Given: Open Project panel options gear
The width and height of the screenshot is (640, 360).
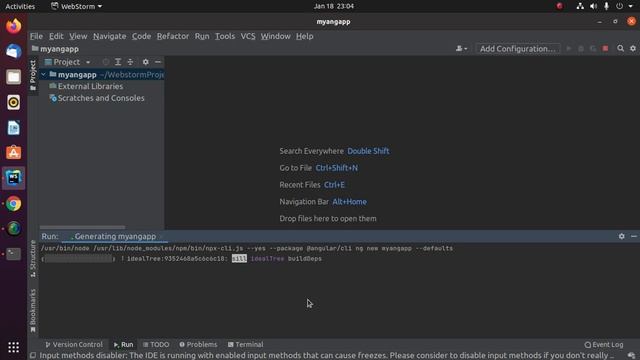Looking at the screenshot, I should [146, 62].
